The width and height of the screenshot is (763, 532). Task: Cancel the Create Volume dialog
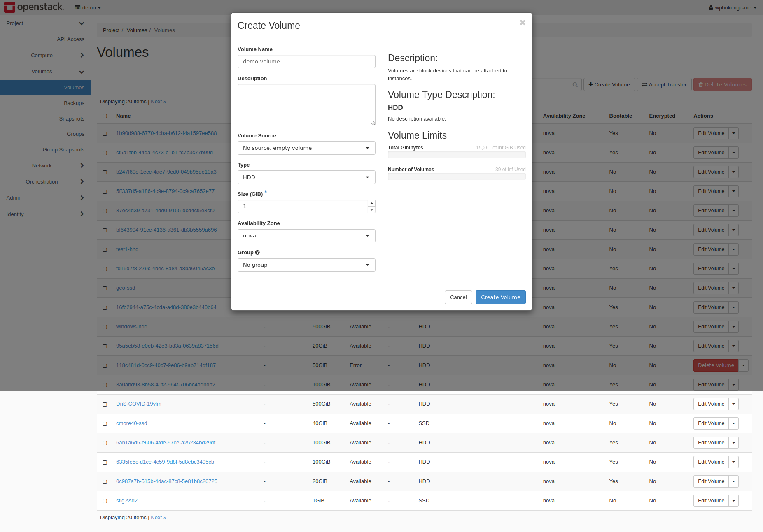458,297
